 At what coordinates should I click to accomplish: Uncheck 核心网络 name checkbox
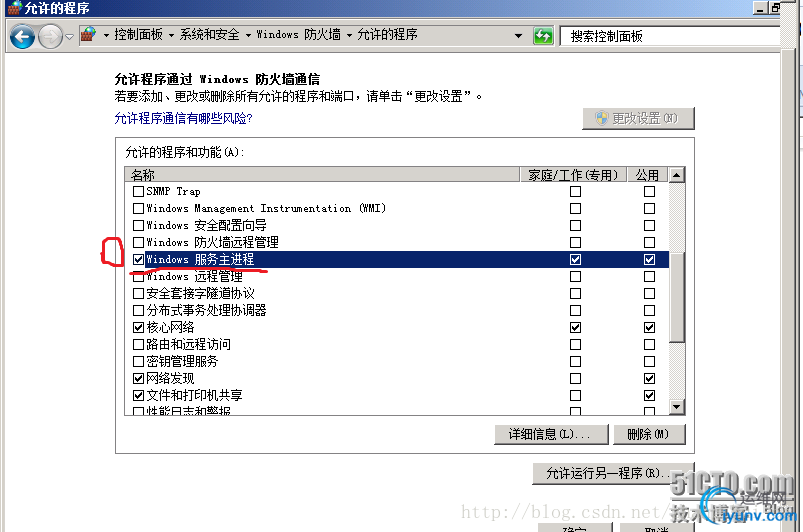point(138,327)
